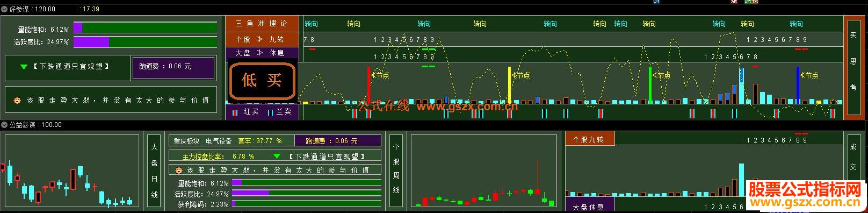Click the blue 节点 vertical marker bar
The image size is (868, 213).
coord(798,84)
